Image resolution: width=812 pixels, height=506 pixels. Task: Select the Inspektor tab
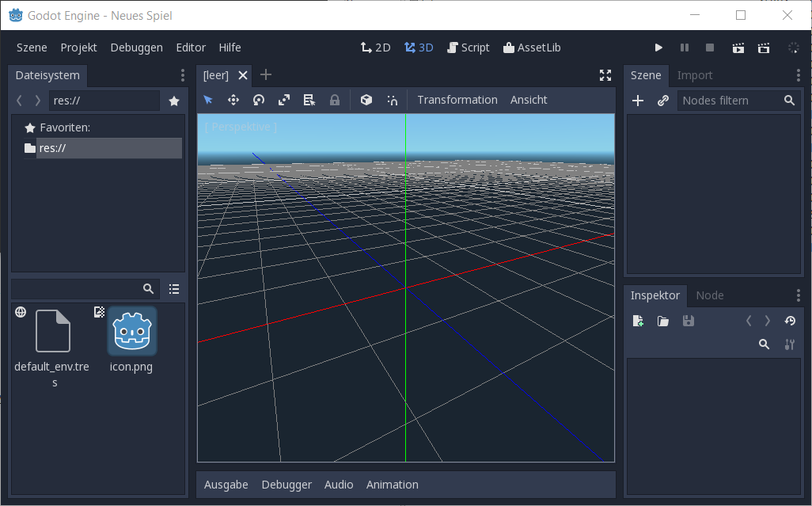pos(655,295)
